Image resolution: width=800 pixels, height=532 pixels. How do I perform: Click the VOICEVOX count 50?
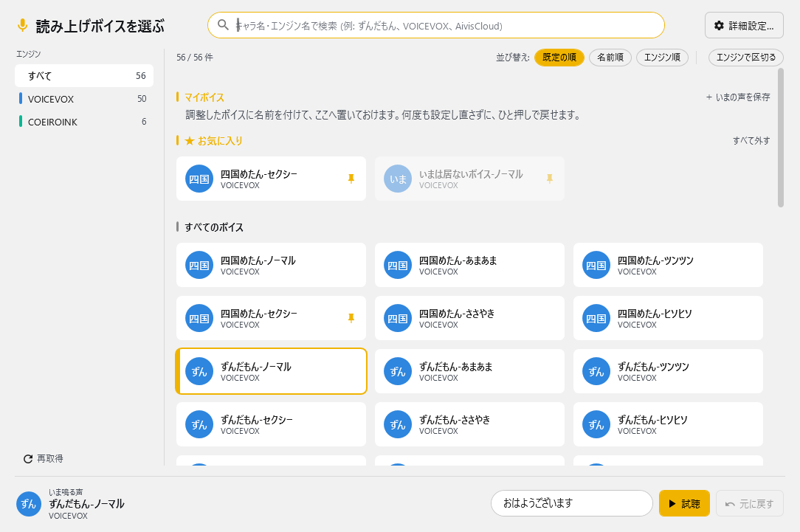coord(141,98)
